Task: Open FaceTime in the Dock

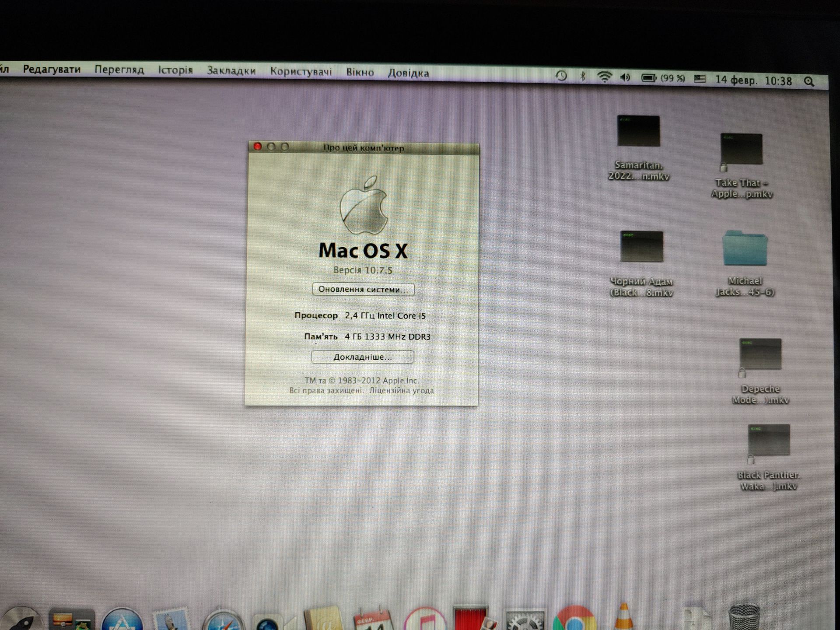Action: [x=274, y=621]
